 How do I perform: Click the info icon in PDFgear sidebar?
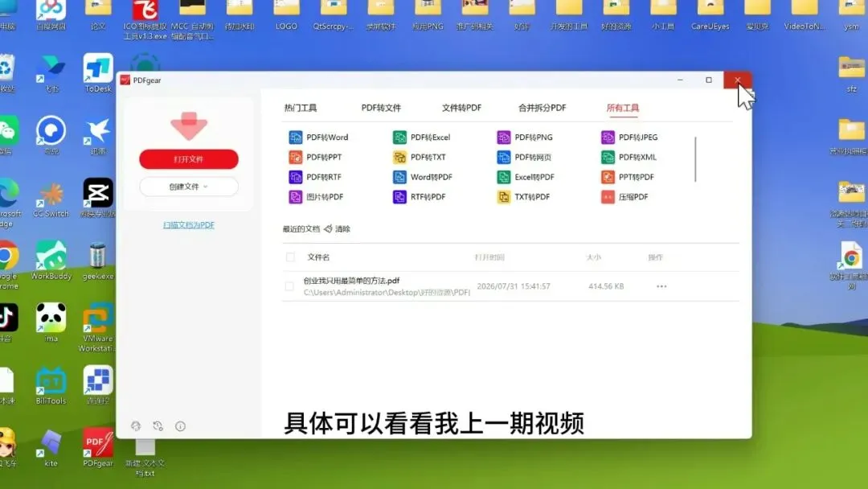point(181,426)
